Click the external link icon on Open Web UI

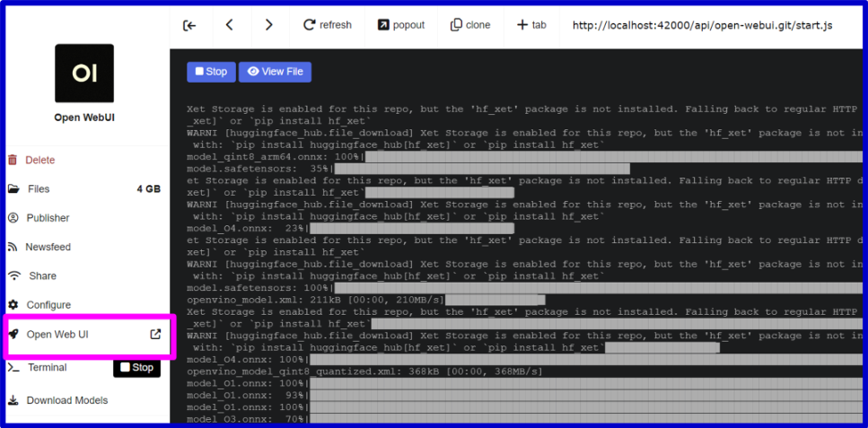156,335
